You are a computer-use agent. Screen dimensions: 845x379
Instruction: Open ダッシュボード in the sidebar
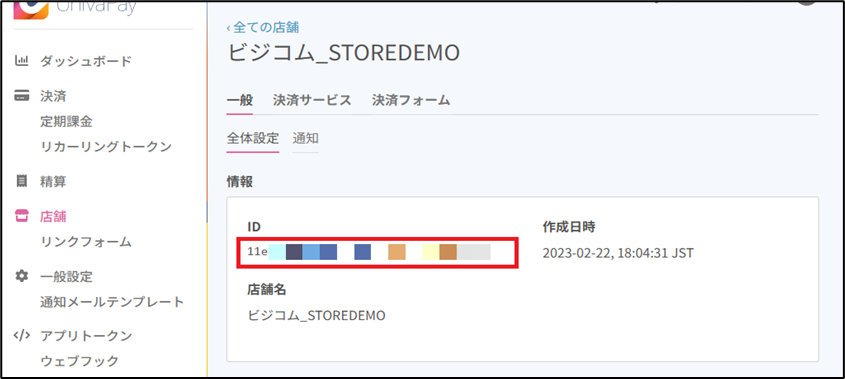[86, 61]
